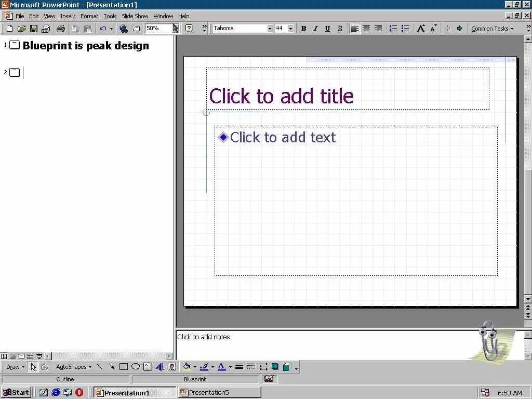Viewport: 532px width, 399px height.
Task: Insert Clip Art
Action: pyautogui.click(x=171, y=367)
